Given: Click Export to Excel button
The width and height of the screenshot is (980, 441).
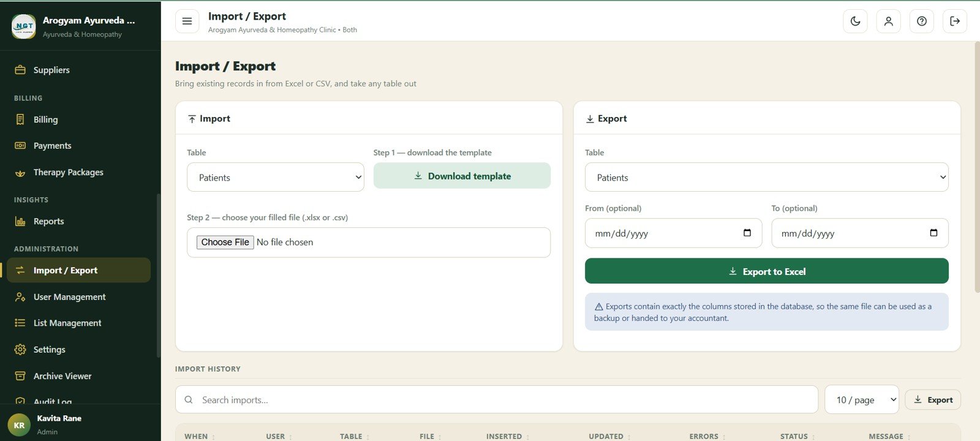Looking at the screenshot, I should pyautogui.click(x=767, y=271).
